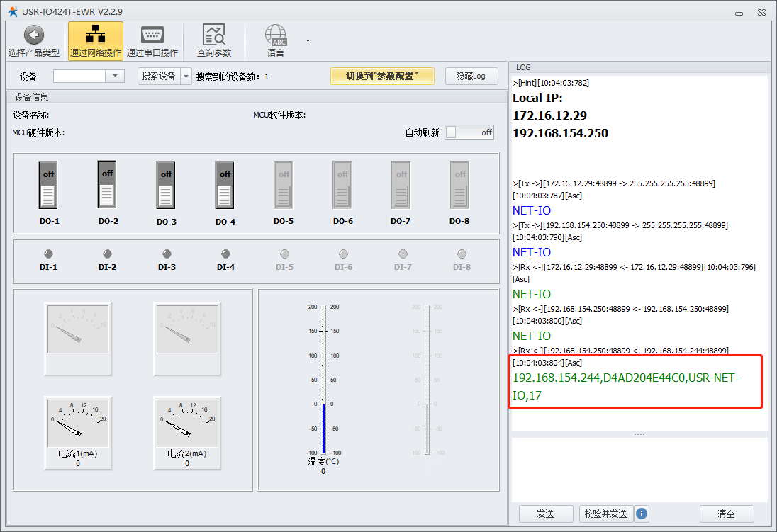Click the 设备名称 label
Viewport: 777px width, 532px height.
pyautogui.click(x=30, y=115)
